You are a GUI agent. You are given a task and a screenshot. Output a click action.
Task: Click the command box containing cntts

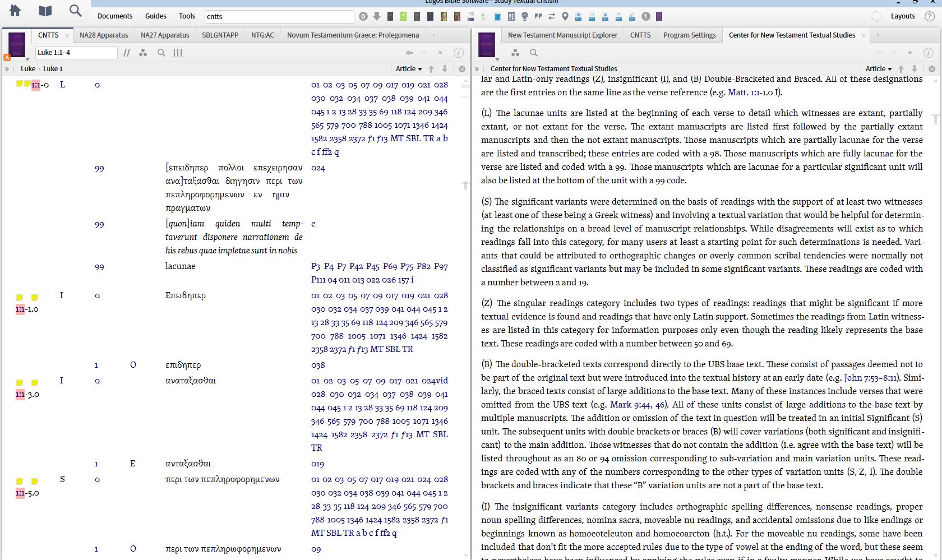pyautogui.click(x=279, y=16)
